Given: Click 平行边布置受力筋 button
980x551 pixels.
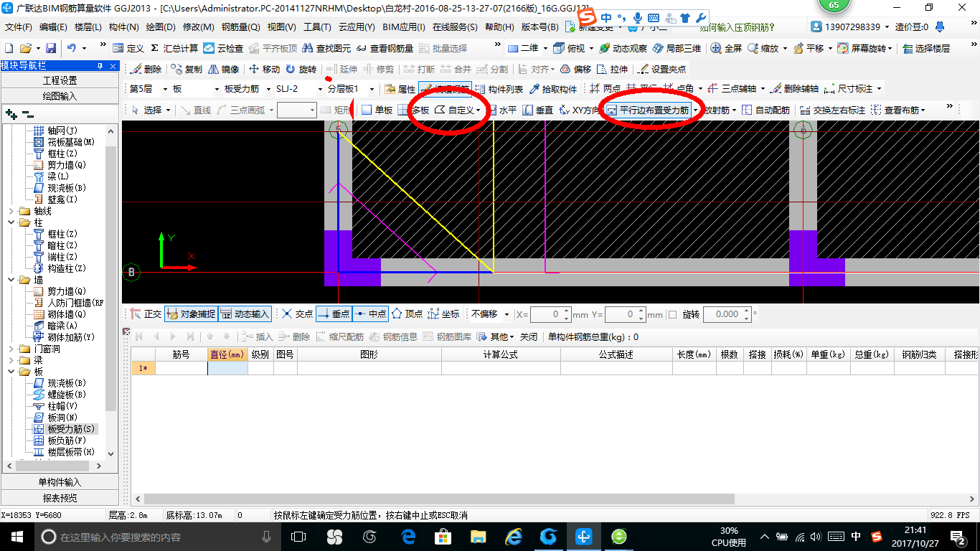Looking at the screenshot, I should point(648,110).
